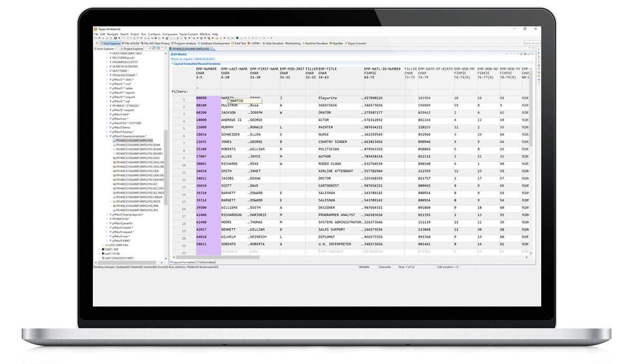Open the Data Visualizer perspective
The width and height of the screenshot is (633, 364).
click(273, 43)
